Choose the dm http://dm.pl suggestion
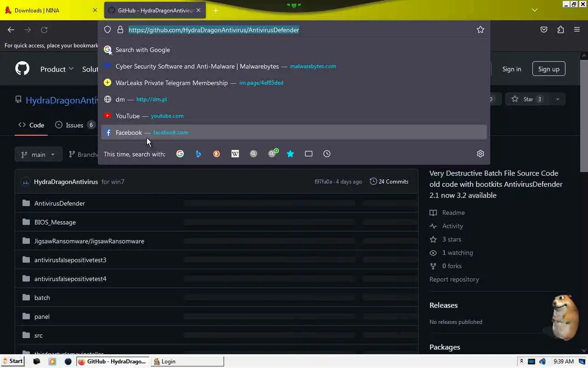The width and height of the screenshot is (588, 368). tap(294, 99)
